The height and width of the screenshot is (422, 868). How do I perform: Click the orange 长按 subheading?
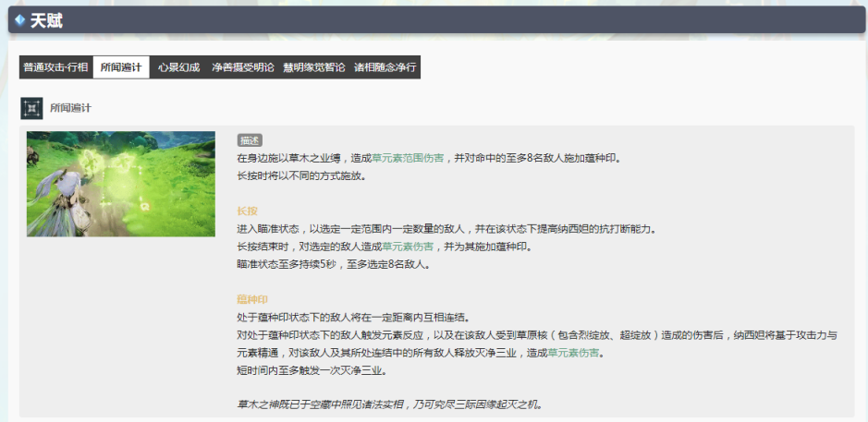(248, 211)
